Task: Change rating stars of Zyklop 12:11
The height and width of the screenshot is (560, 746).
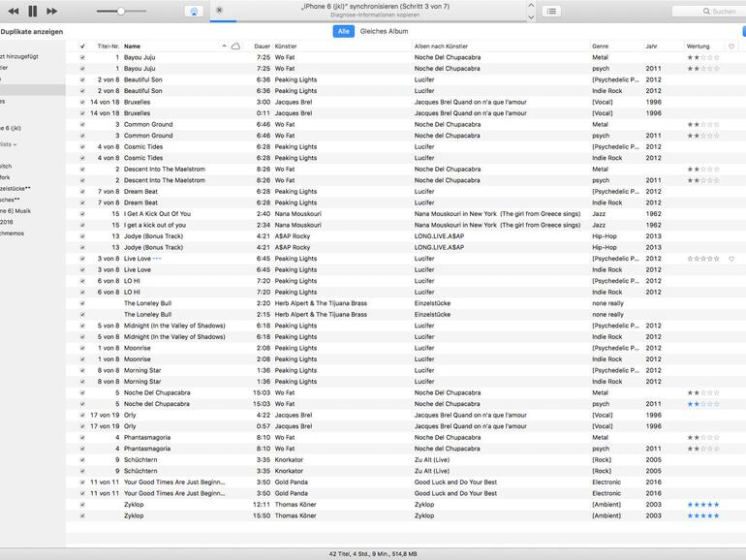Action: tap(703, 505)
